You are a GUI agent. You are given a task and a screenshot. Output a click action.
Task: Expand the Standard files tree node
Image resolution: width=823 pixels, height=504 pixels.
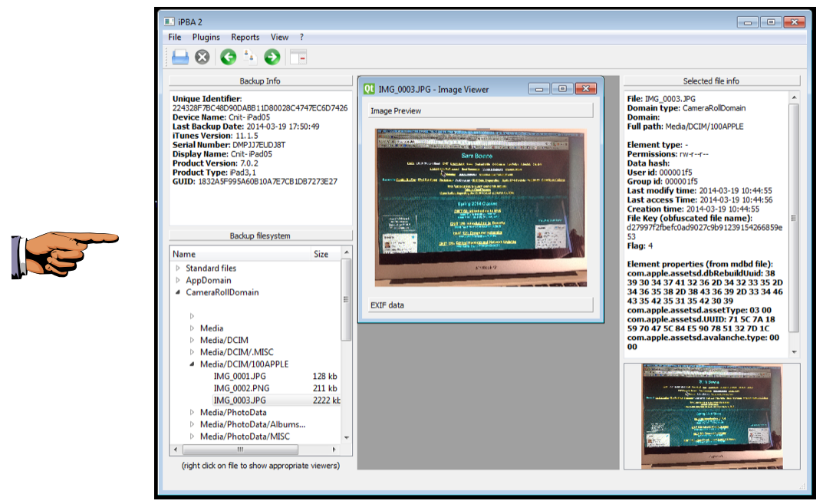pyautogui.click(x=178, y=268)
